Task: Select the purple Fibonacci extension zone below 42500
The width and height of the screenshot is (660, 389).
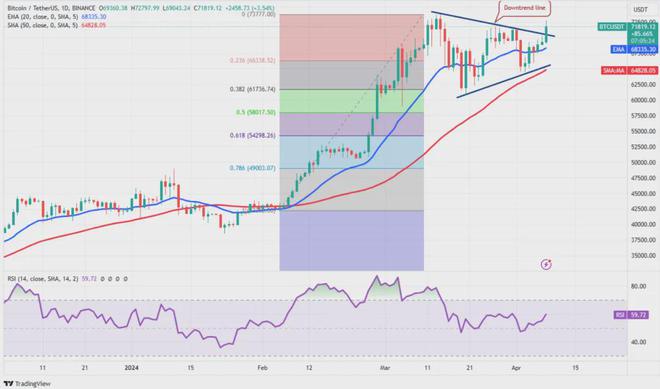Action: [x=351, y=240]
